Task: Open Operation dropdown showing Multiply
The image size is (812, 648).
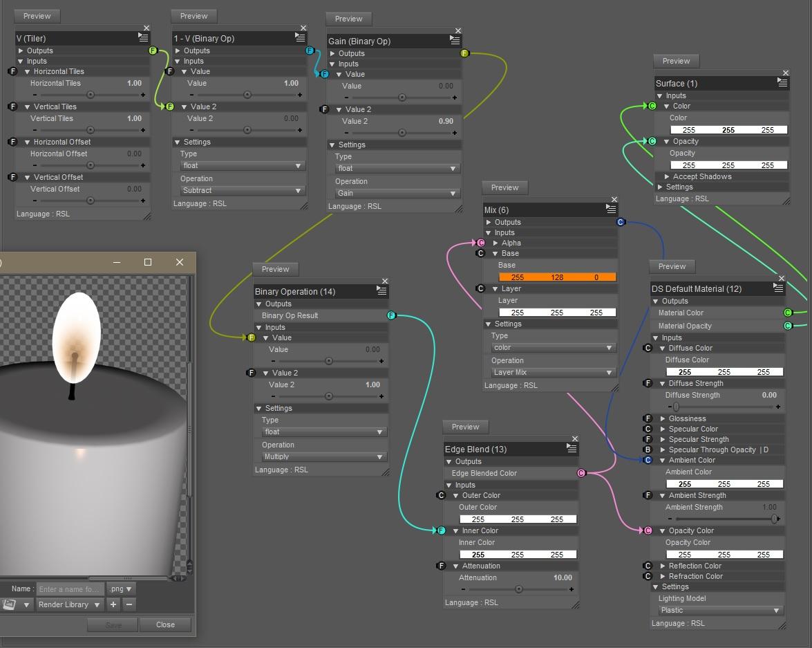Action: (323, 456)
